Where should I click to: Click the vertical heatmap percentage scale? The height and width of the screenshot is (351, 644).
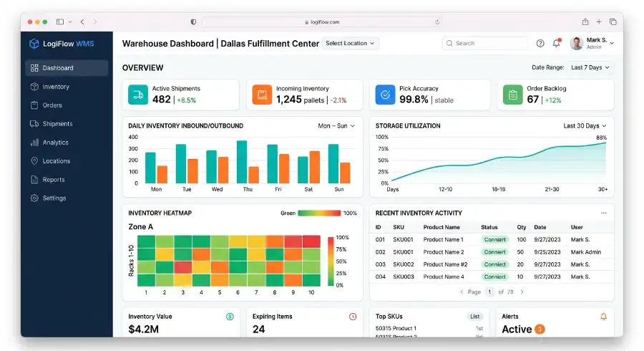point(331,261)
